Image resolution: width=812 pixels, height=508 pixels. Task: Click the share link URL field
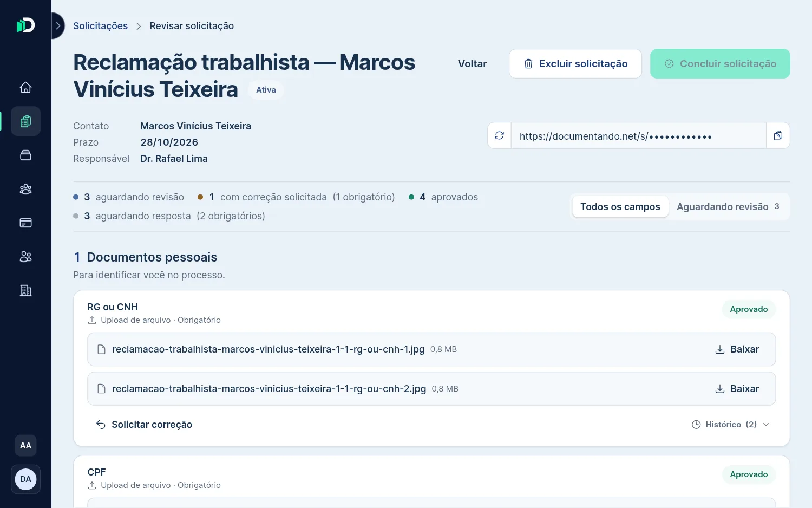639,135
